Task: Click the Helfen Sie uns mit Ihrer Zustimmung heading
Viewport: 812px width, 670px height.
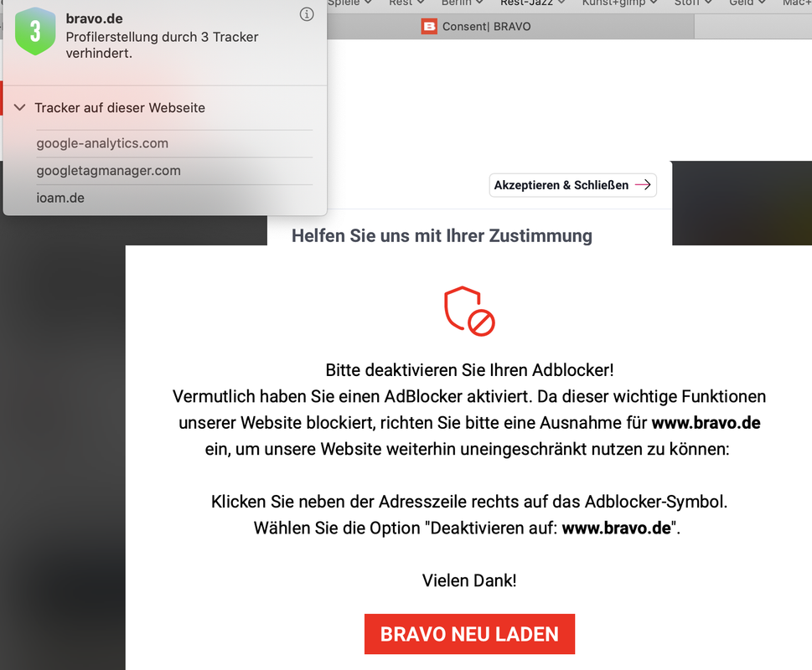Action: coord(442,235)
